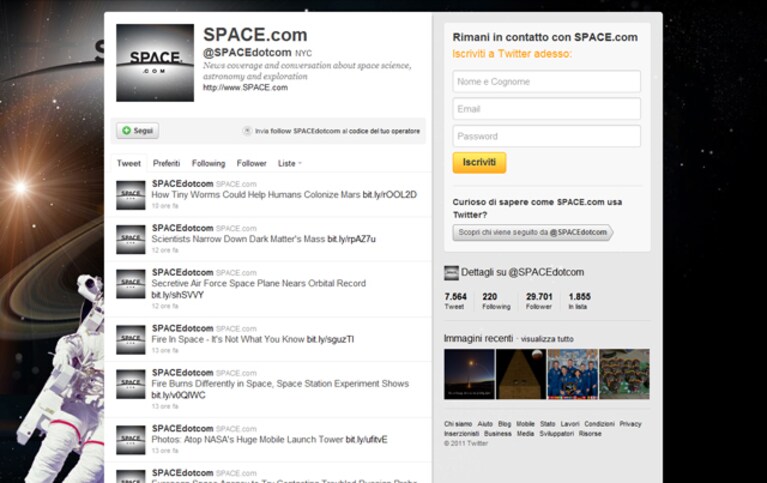
Task: Switch to the Preferiti tab
Action: [166, 163]
